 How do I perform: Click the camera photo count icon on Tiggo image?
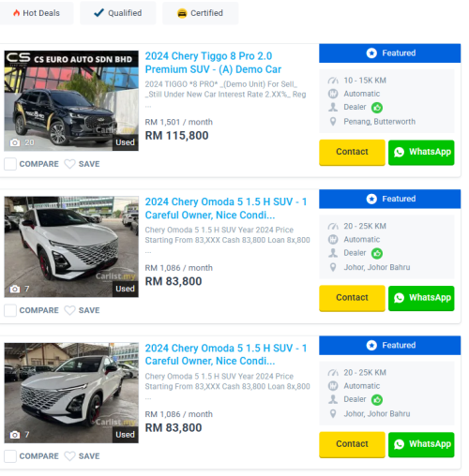pyautogui.click(x=15, y=142)
